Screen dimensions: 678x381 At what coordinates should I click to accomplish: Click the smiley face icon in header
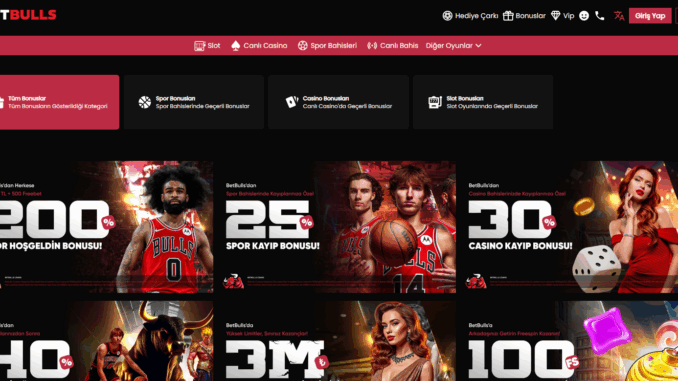tap(584, 16)
